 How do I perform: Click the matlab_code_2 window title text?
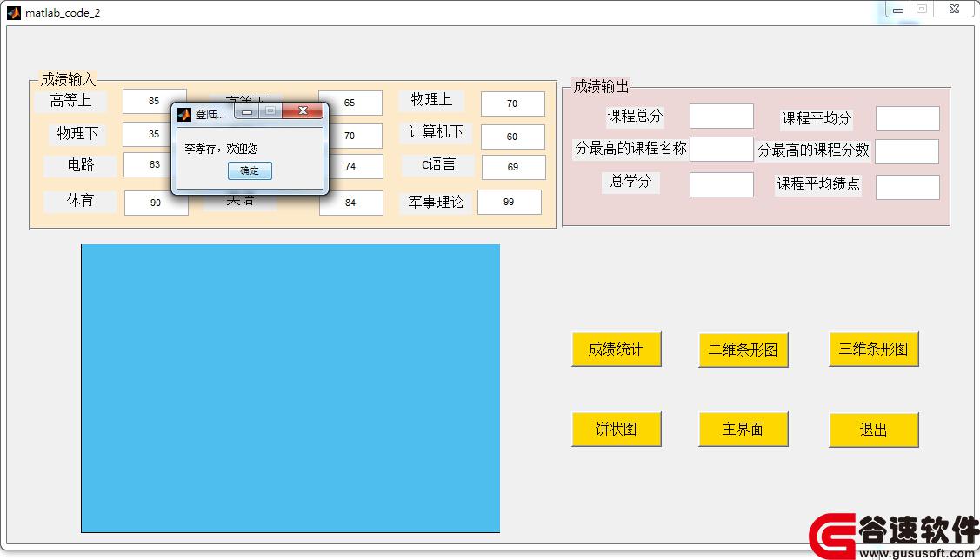click(x=63, y=12)
